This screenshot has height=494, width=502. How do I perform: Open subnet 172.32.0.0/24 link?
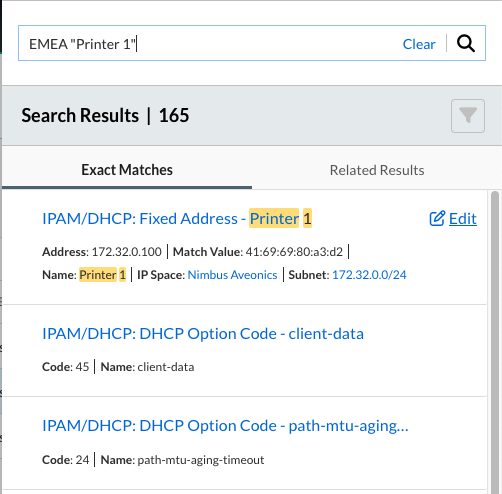(x=369, y=275)
